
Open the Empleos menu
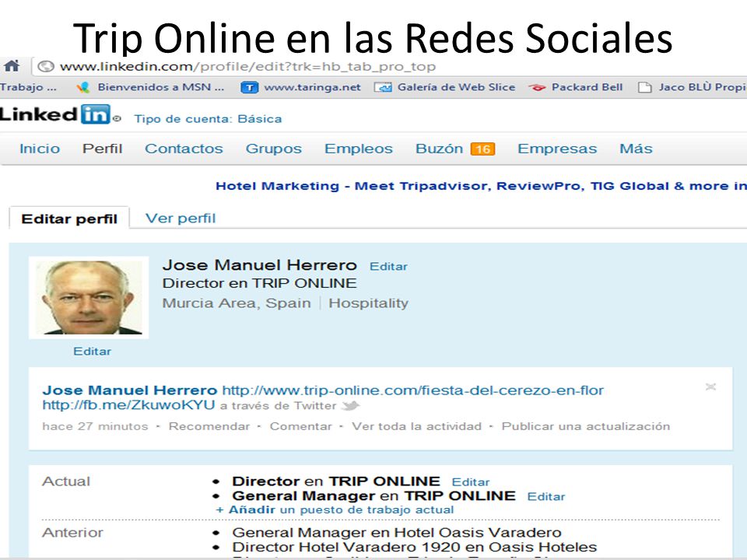pos(359,149)
